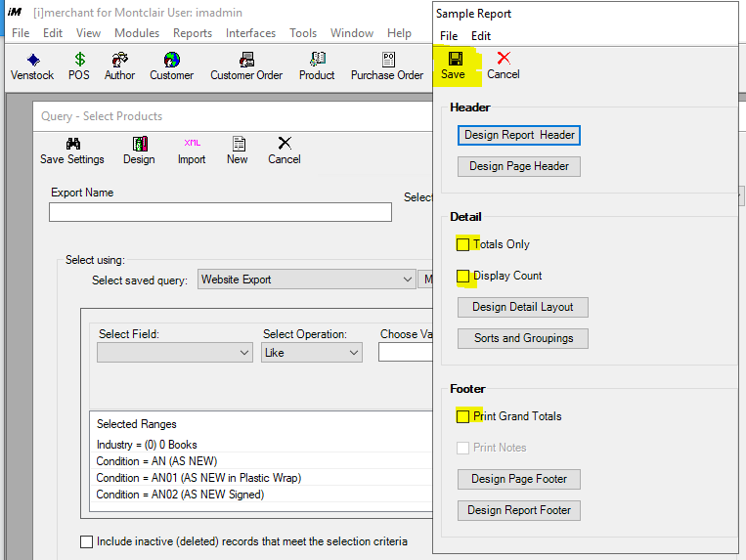The image size is (746, 560).
Task: Cancel the Query - Select Products window
Action: pos(285,151)
